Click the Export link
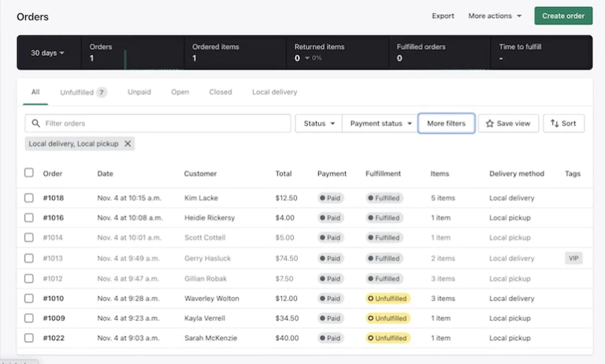 click(443, 16)
